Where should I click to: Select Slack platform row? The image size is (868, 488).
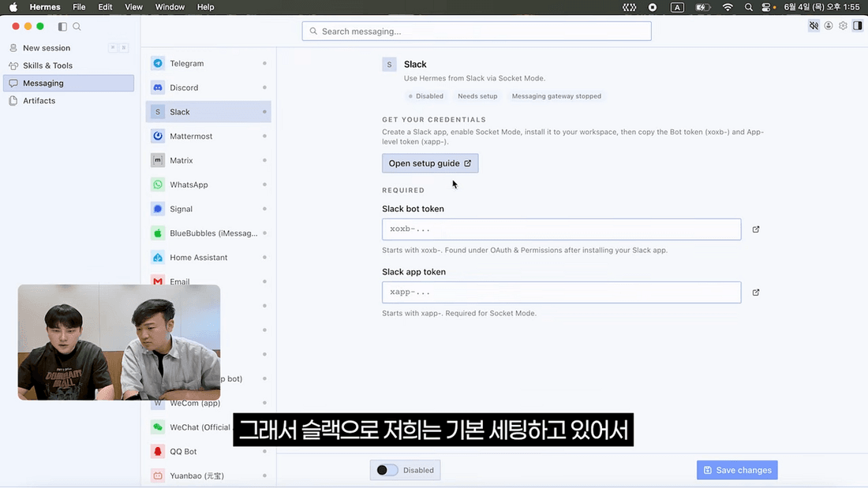click(x=208, y=112)
